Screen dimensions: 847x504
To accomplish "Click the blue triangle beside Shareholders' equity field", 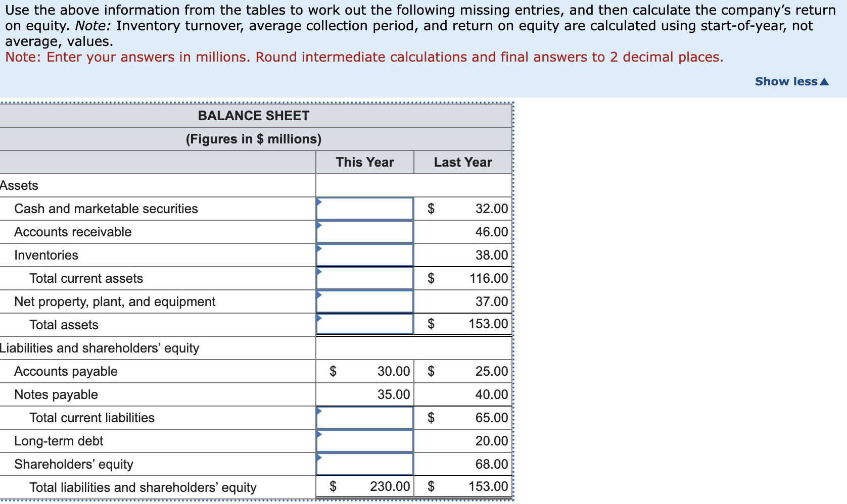I will coord(320,458).
